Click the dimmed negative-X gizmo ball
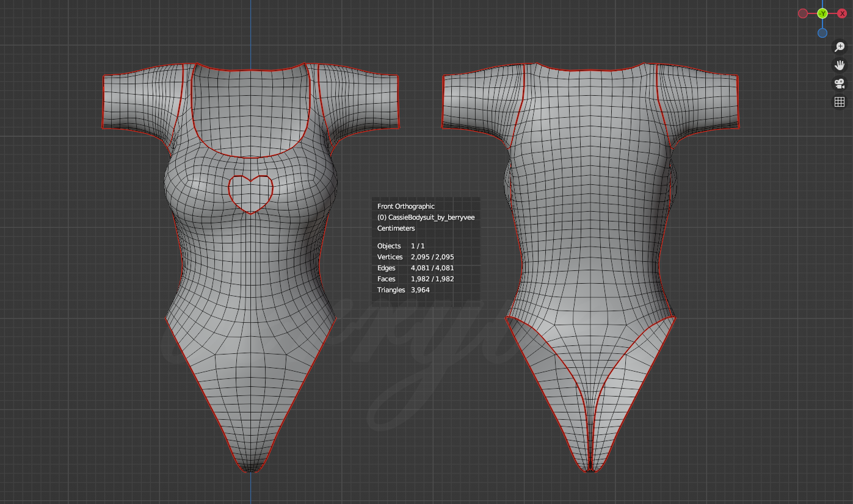Viewport: 853px width, 504px height. coord(802,13)
